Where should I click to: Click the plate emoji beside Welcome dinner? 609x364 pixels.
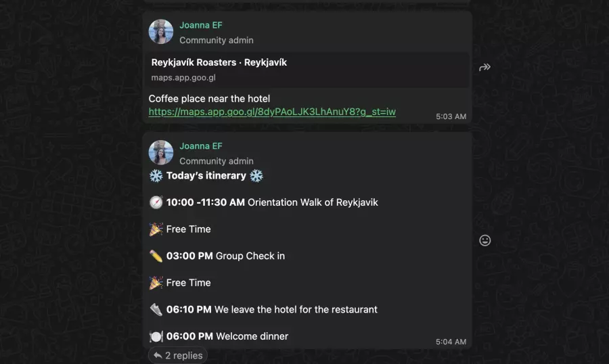point(156,336)
